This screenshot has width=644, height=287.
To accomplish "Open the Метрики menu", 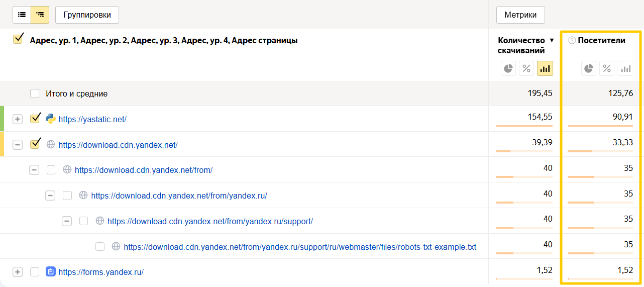I will coord(520,15).
